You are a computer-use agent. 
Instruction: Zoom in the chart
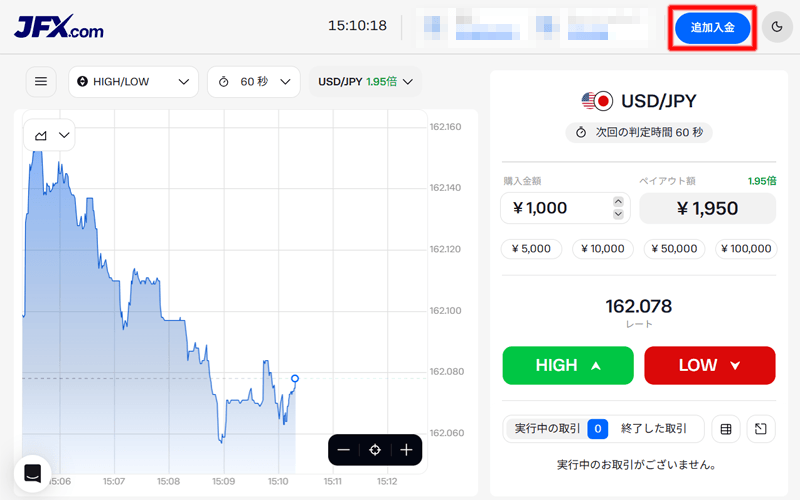coord(407,450)
